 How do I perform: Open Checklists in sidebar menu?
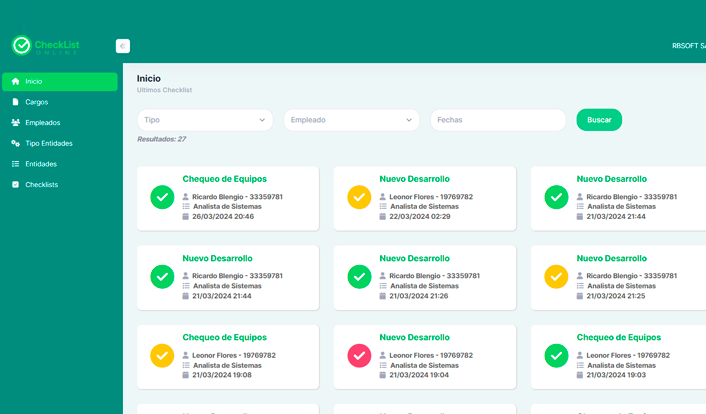point(60,185)
